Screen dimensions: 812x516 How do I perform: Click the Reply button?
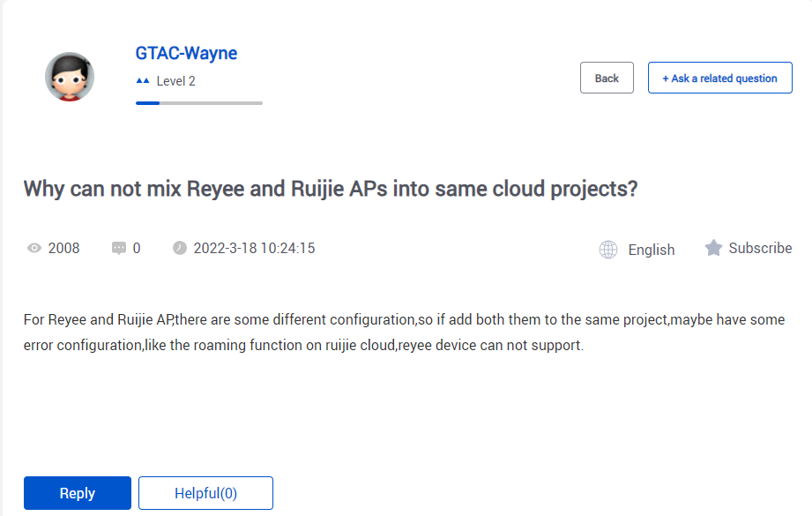click(78, 493)
